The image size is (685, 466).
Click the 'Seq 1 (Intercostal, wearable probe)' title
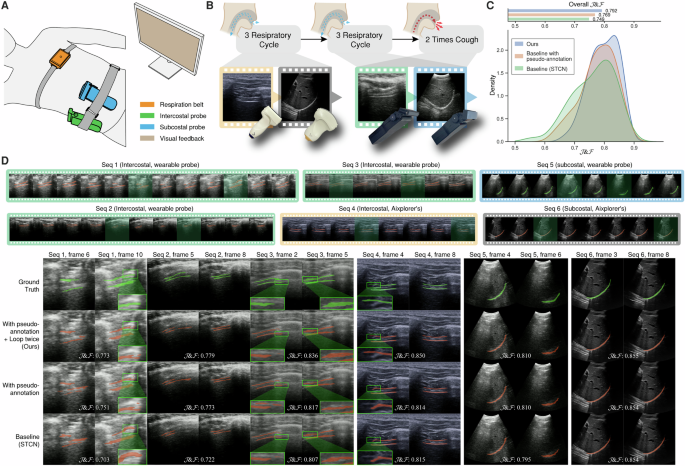click(x=150, y=165)
